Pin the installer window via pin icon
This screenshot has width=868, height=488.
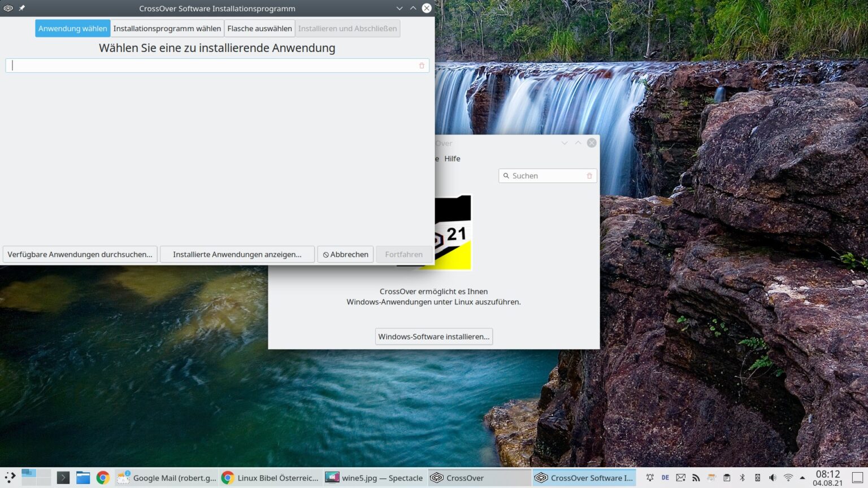pyautogui.click(x=21, y=8)
